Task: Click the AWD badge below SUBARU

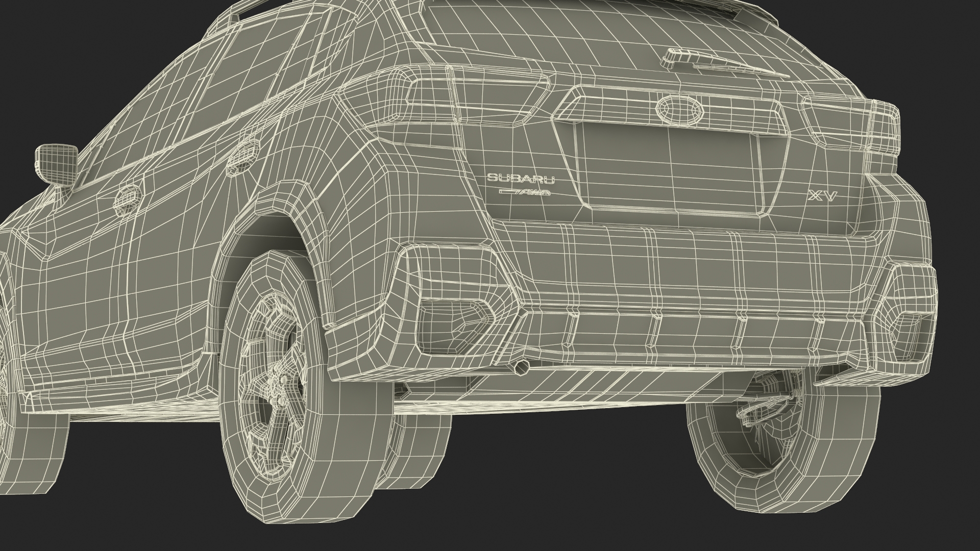Action: point(524,192)
